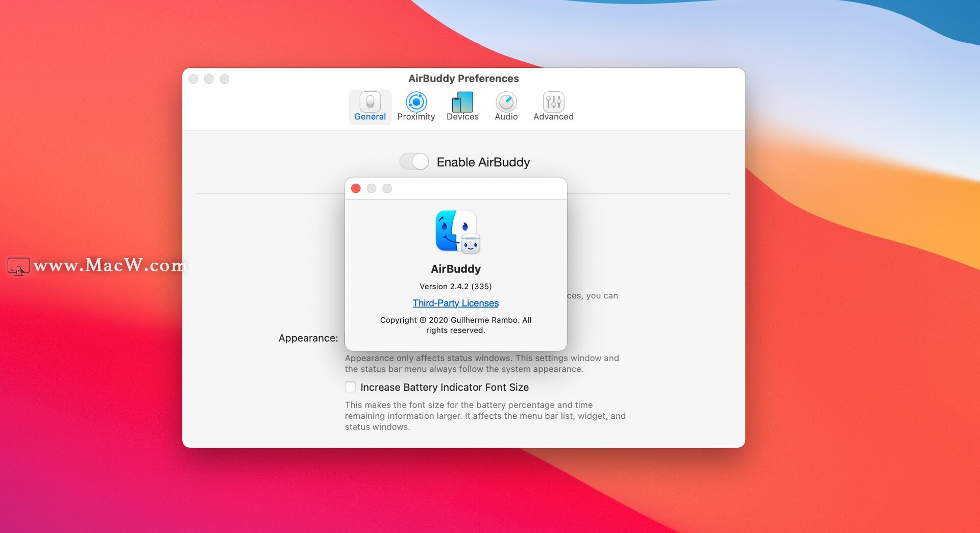Click the gray close button of AirBuddy Preferences
This screenshot has width=980, height=533.
[x=193, y=79]
